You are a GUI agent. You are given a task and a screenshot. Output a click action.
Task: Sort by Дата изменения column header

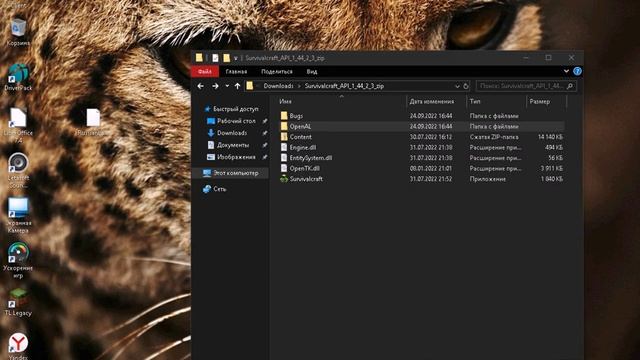pyautogui.click(x=432, y=101)
